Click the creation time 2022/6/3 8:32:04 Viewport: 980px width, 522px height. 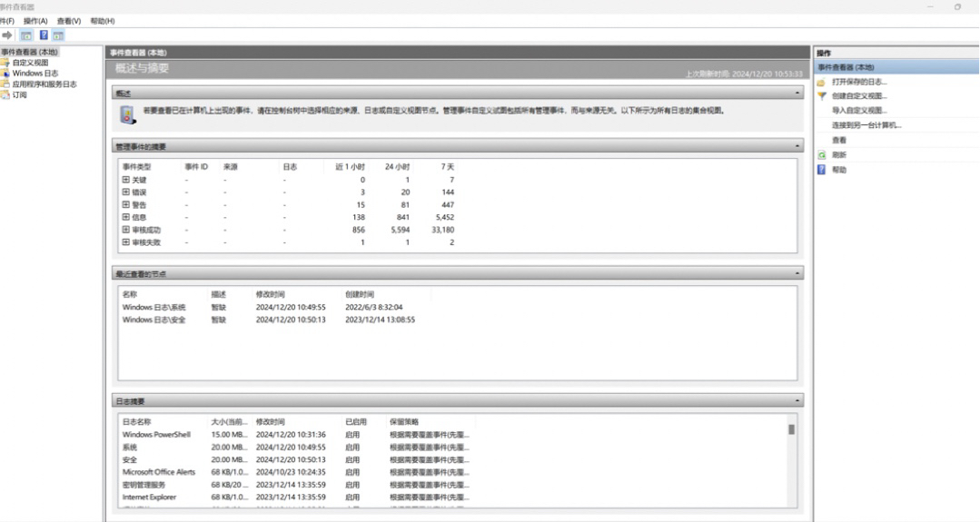(374, 307)
